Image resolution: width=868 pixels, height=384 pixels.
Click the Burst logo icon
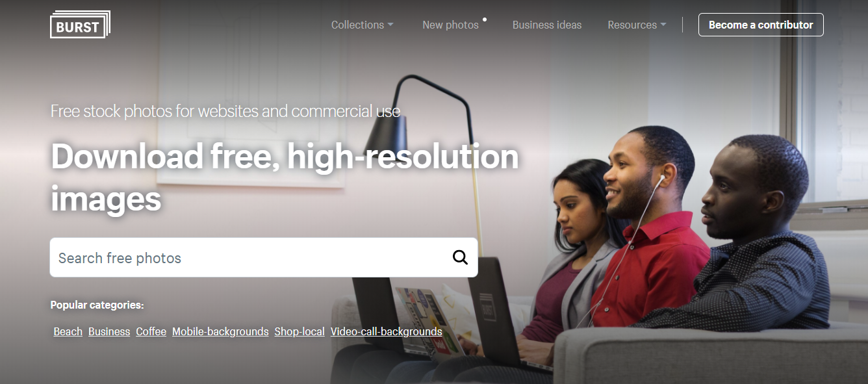click(x=80, y=25)
